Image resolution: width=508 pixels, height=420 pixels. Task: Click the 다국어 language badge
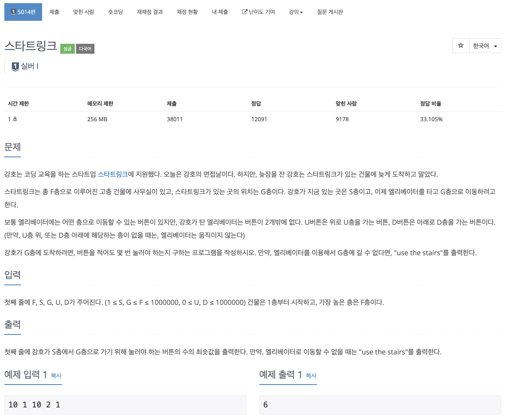85,49
